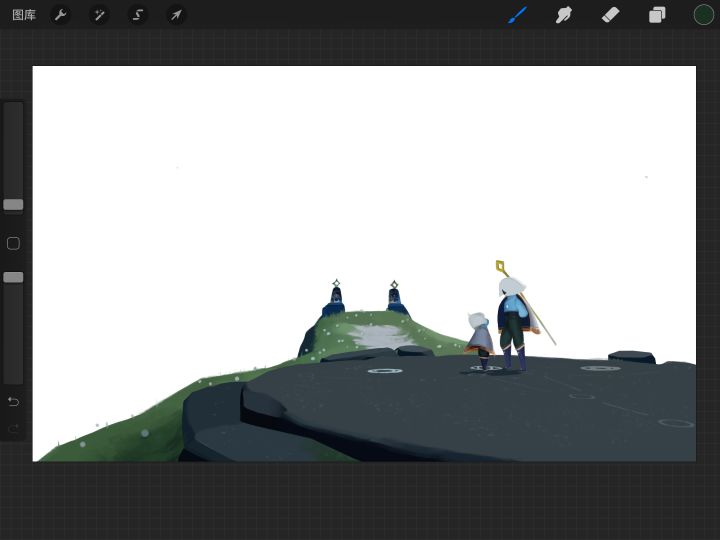720x540 pixels.
Task: Open the Actions wrench menu
Action: tap(60, 15)
